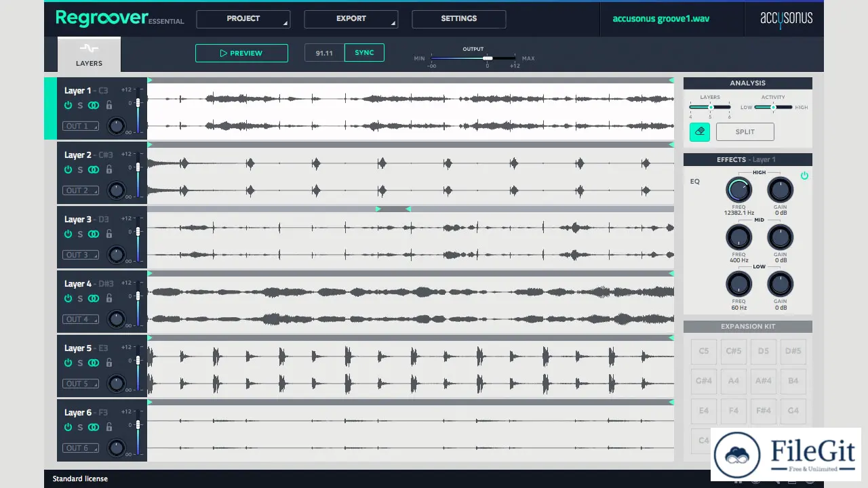Click the SPLIT button

[745, 131]
